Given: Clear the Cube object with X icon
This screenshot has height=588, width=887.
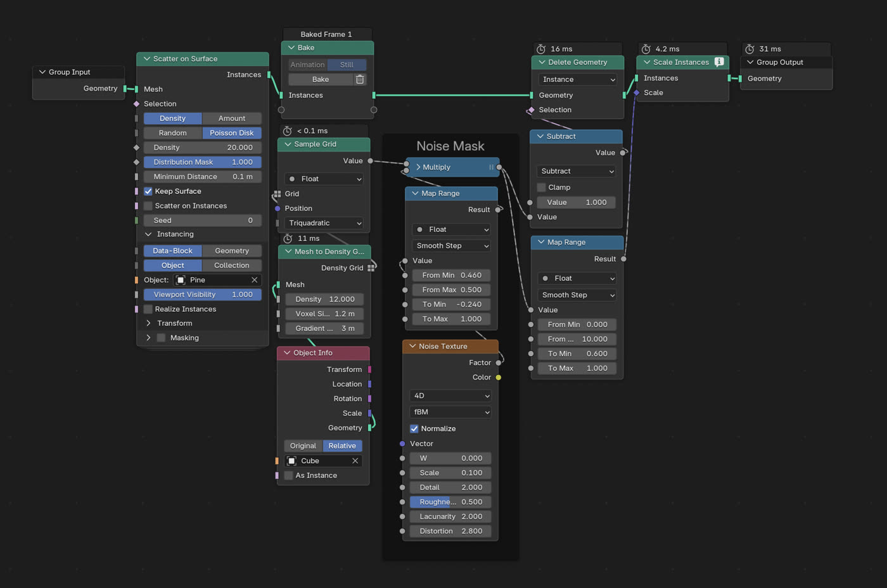Looking at the screenshot, I should point(355,461).
